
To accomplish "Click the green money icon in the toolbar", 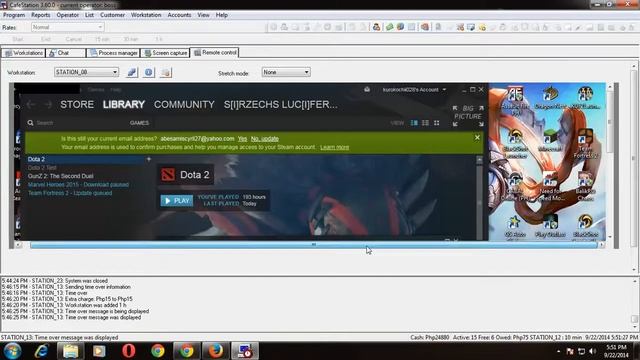I will pos(389,27).
